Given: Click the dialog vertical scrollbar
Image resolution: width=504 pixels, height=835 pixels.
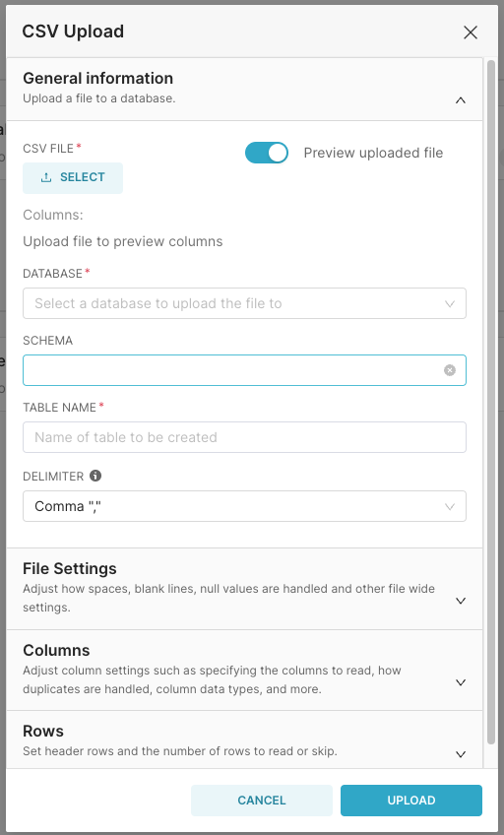Looking at the screenshot, I should pos(491,402).
